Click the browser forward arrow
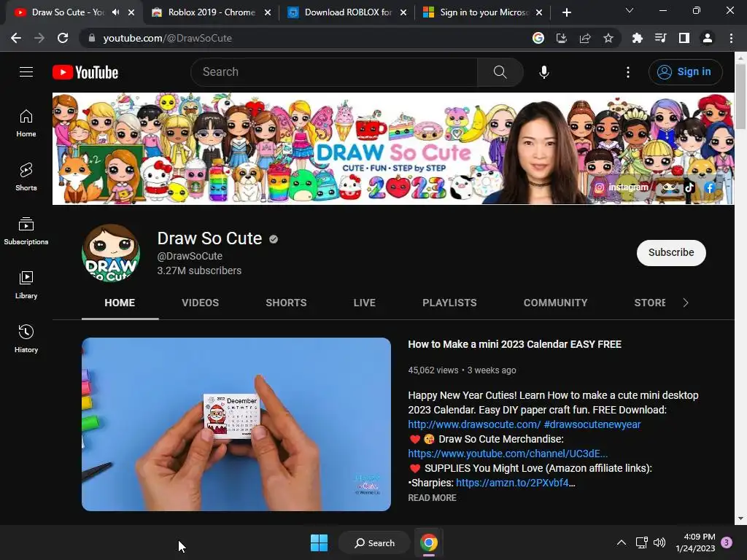Viewport: 747px width, 560px height. [x=39, y=38]
